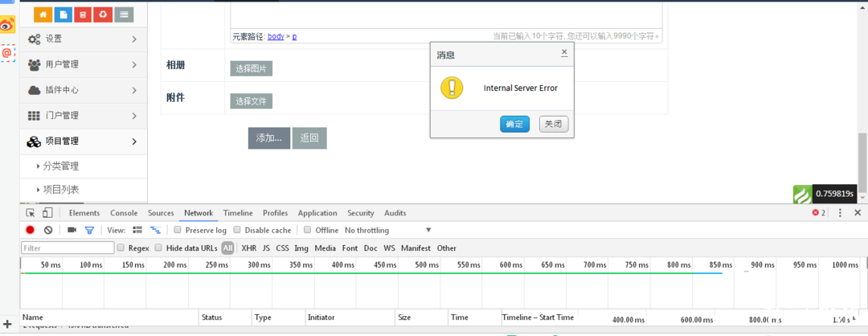
Task: Click the network Filter text field
Action: 67,248
